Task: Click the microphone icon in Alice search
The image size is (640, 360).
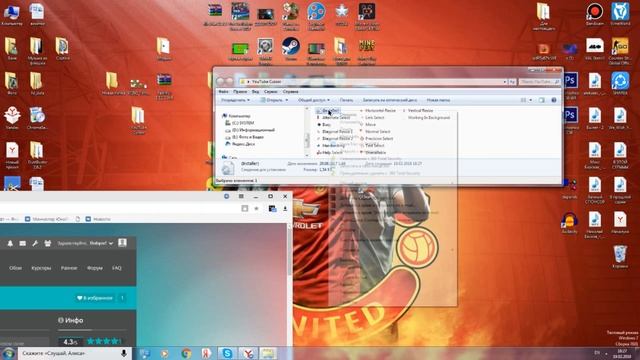Action: (124, 353)
